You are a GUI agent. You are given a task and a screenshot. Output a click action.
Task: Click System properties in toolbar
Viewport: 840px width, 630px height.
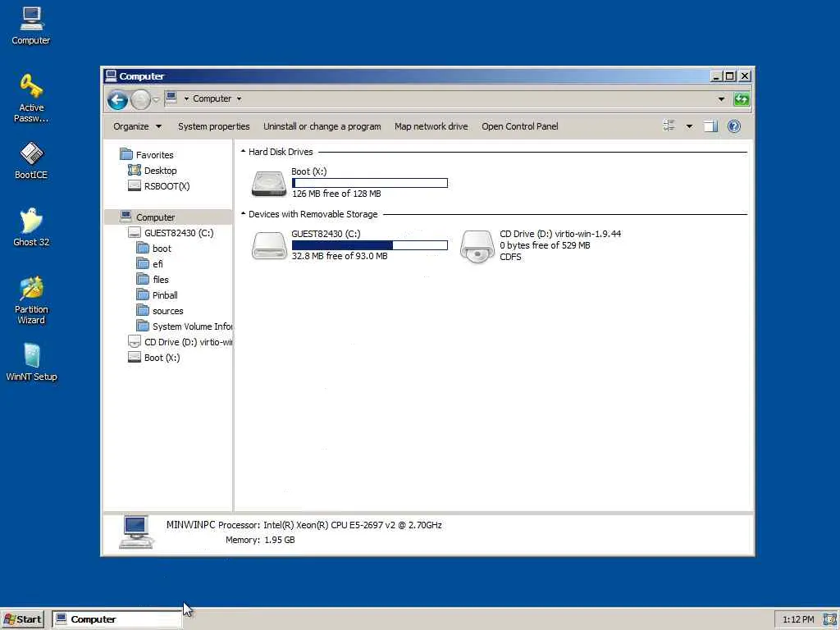click(x=214, y=126)
